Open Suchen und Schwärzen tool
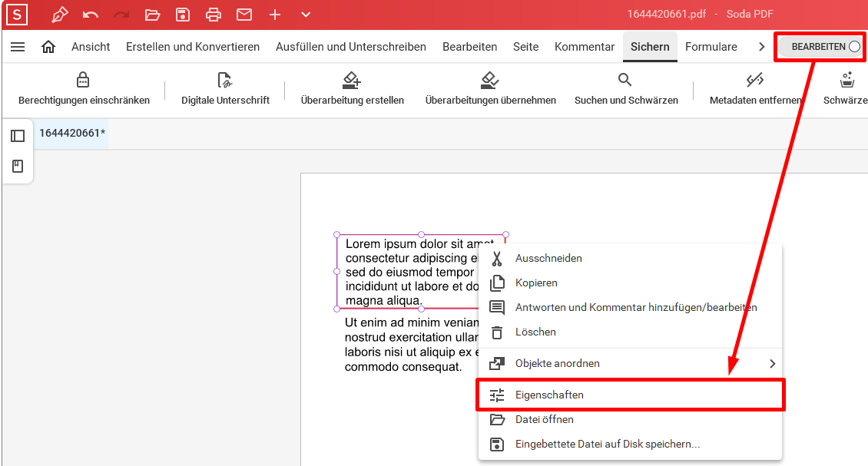Screen dimensions: 868x466 point(625,88)
